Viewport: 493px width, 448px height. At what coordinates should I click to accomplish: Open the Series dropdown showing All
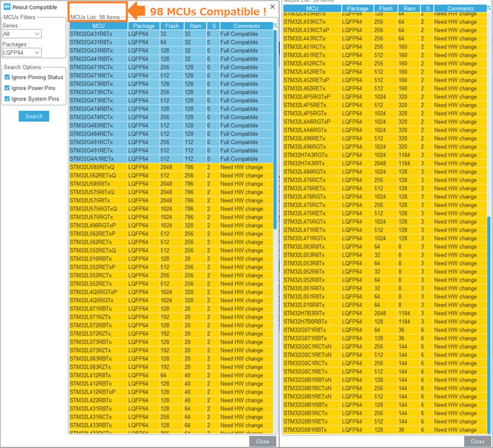click(21, 34)
